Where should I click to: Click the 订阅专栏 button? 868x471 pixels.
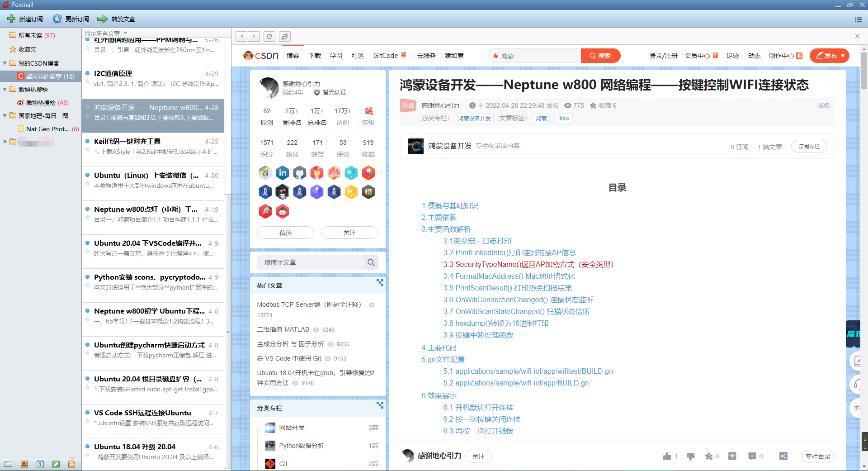click(809, 147)
